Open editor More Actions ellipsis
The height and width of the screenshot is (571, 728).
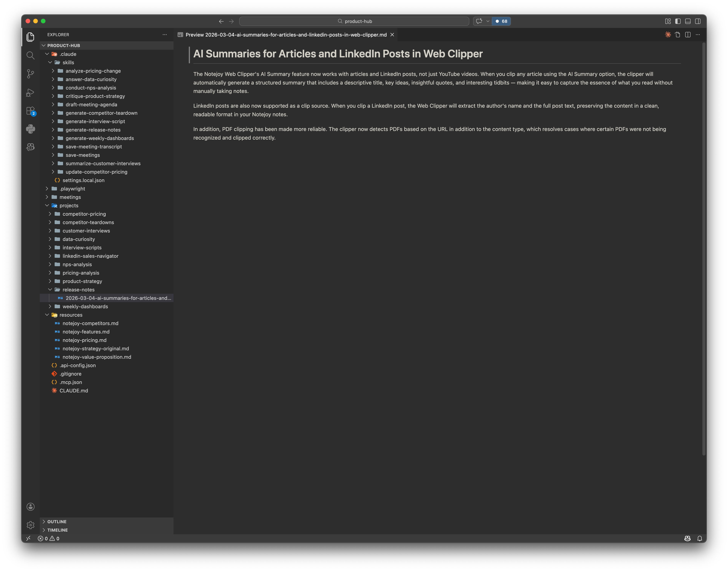tap(698, 35)
